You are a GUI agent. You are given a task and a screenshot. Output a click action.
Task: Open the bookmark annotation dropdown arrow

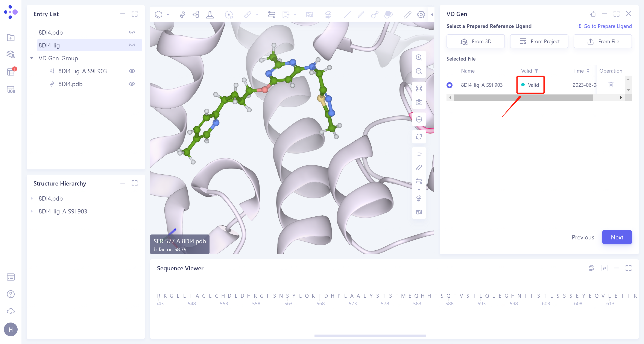pos(295,15)
